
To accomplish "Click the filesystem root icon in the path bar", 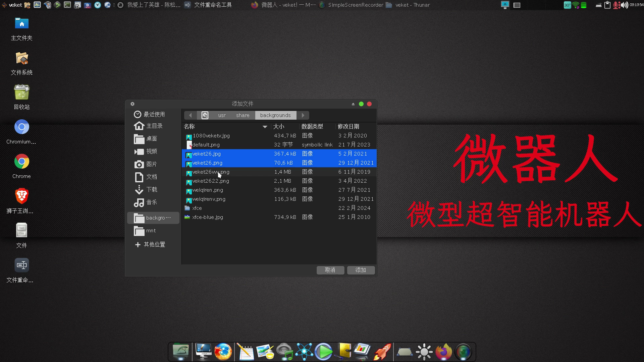I will click(x=205, y=115).
